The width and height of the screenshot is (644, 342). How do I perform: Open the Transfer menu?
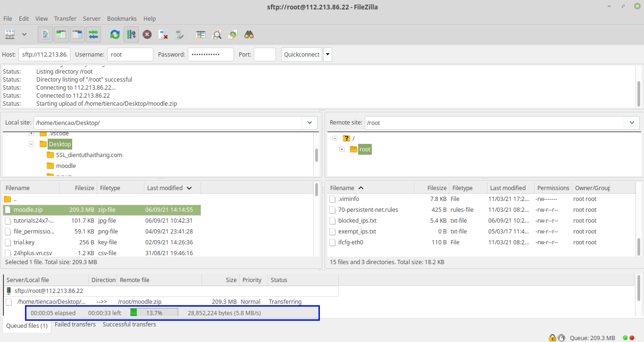click(65, 18)
